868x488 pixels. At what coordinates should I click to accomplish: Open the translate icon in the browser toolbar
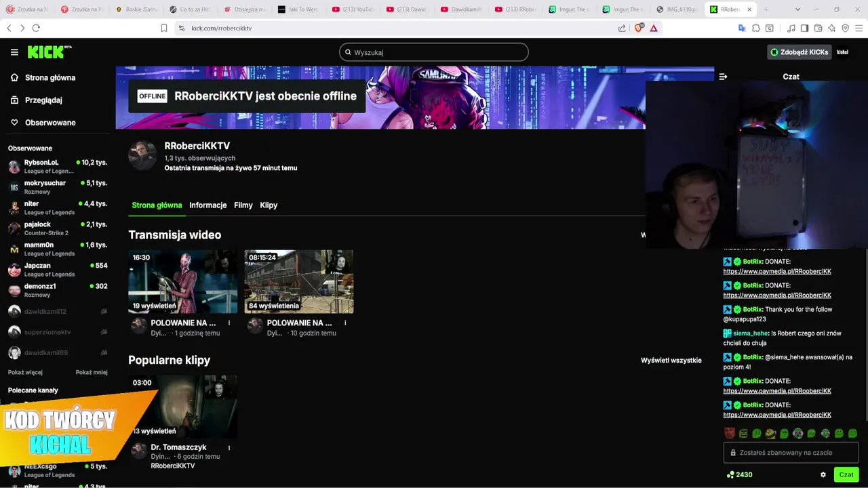(742, 28)
